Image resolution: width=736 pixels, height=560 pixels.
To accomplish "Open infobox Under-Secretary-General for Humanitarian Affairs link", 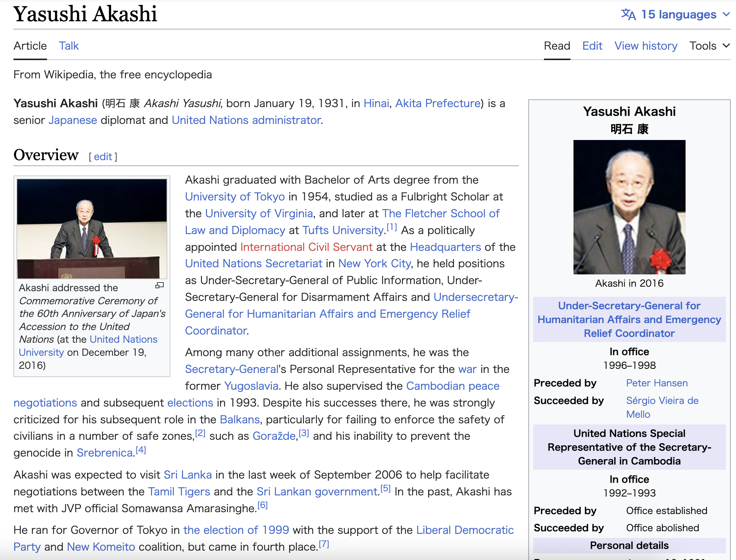I will (629, 320).
